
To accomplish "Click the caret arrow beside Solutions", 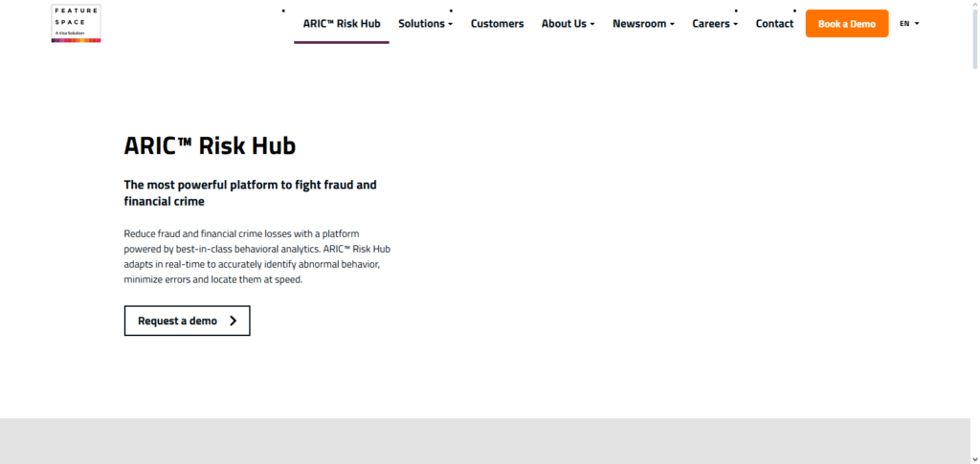I will 450,24.
